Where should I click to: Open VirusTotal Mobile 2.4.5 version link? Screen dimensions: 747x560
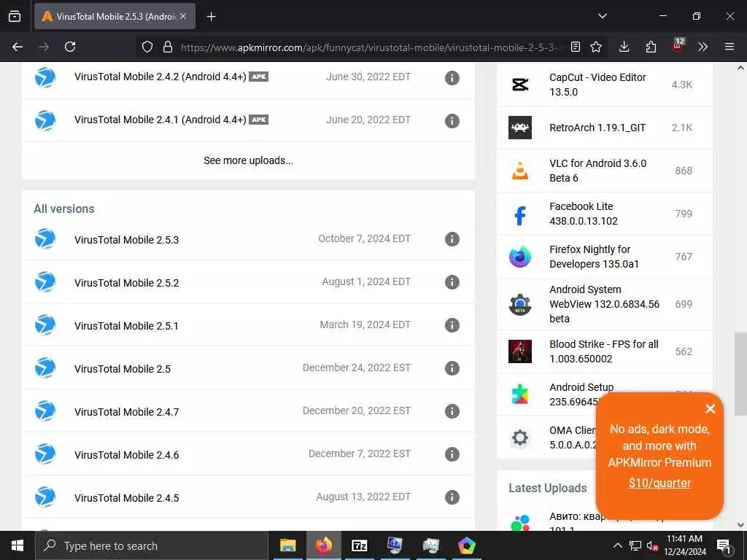pyautogui.click(x=126, y=497)
